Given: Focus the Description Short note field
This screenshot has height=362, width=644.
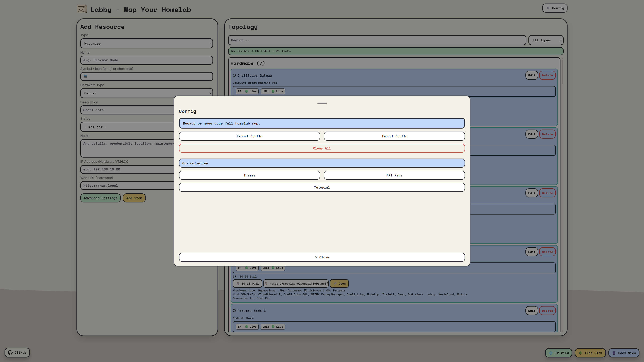Looking at the screenshot, I should tap(127, 110).
